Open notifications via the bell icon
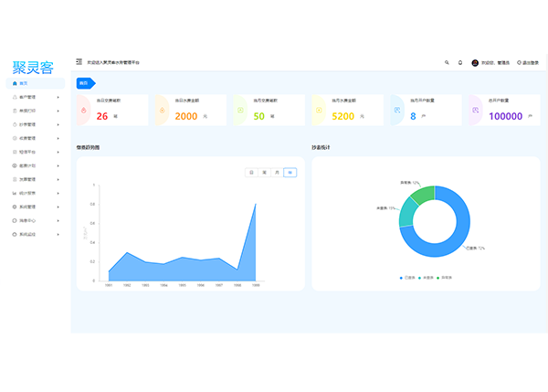The image size is (548, 392). click(x=460, y=62)
